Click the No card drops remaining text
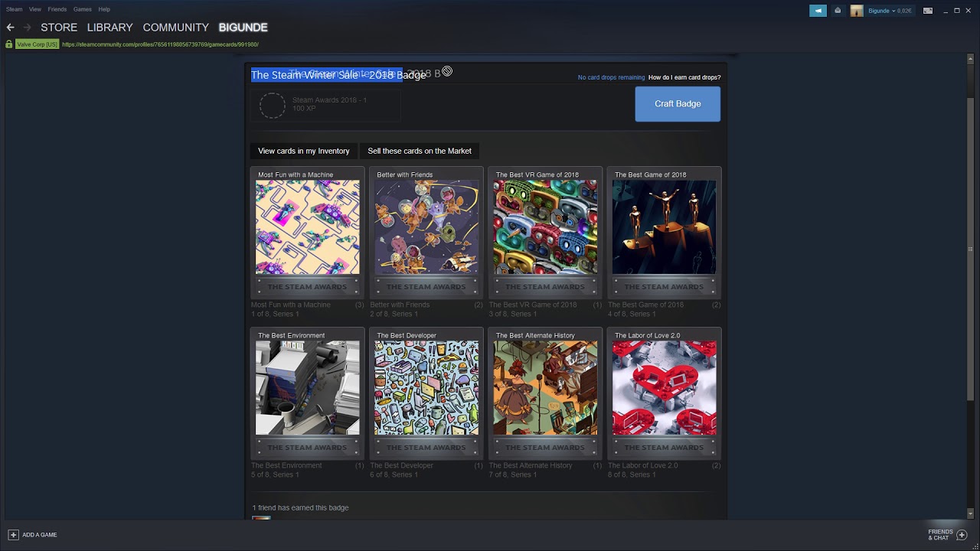The height and width of the screenshot is (551, 980). [x=611, y=77]
